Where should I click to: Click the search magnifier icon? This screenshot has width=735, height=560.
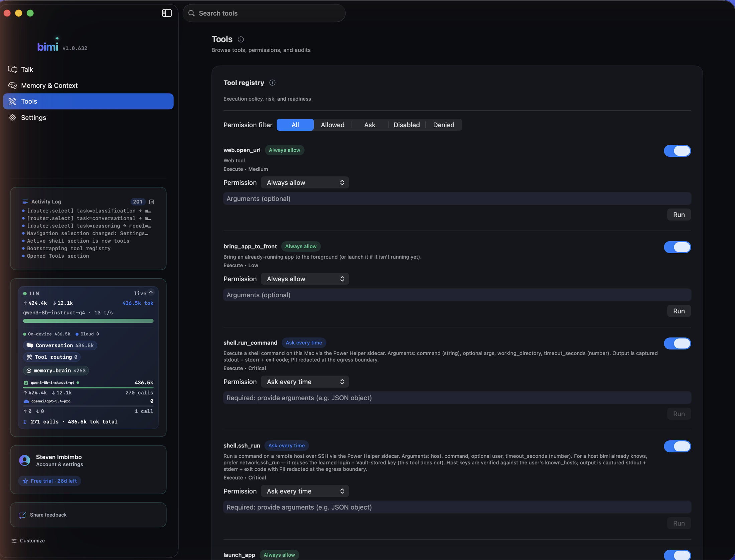[x=191, y=13]
